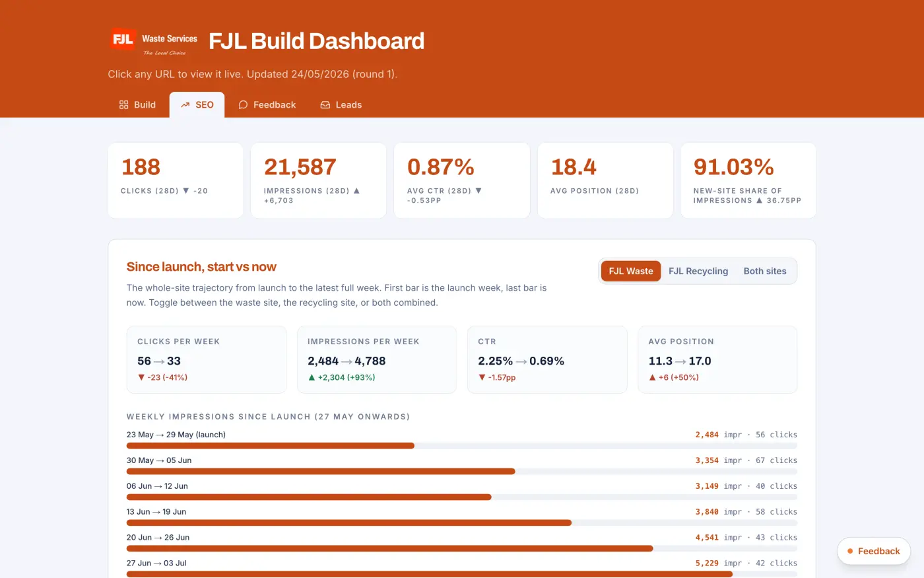
Task: Click the 06 Jun → 12 Jun impressions bar
Action: coord(309,497)
